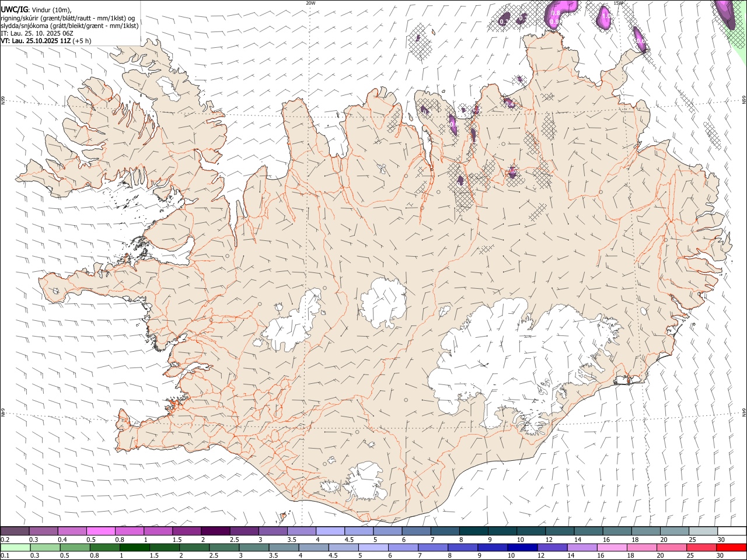Click the lower legend swatch between 25 and 30
747x560 pixels.
[x=701, y=548]
